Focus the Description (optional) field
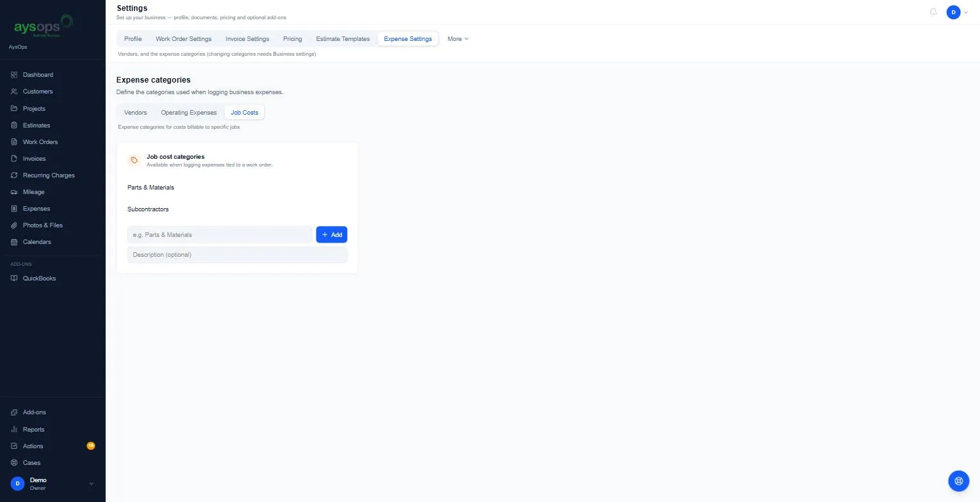The height and width of the screenshot is (502, 980). (237, 255)
